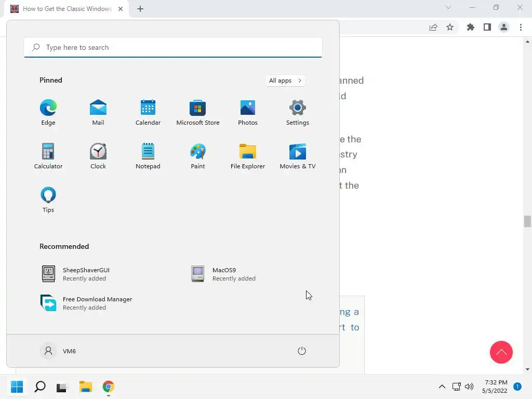Open File Explorer from pinned apps

[x=248, y=156]
